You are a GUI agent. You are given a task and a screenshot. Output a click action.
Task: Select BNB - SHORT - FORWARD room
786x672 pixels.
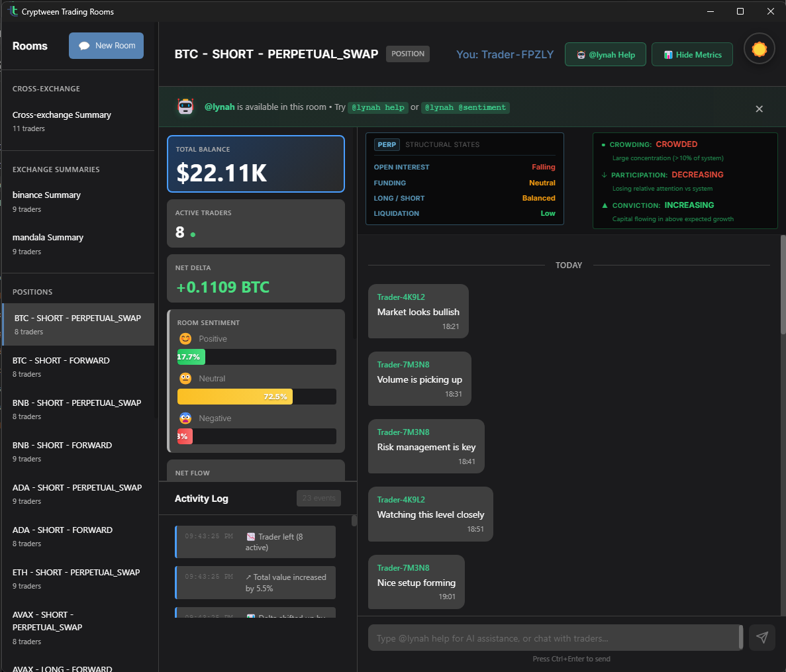point(78,452)
